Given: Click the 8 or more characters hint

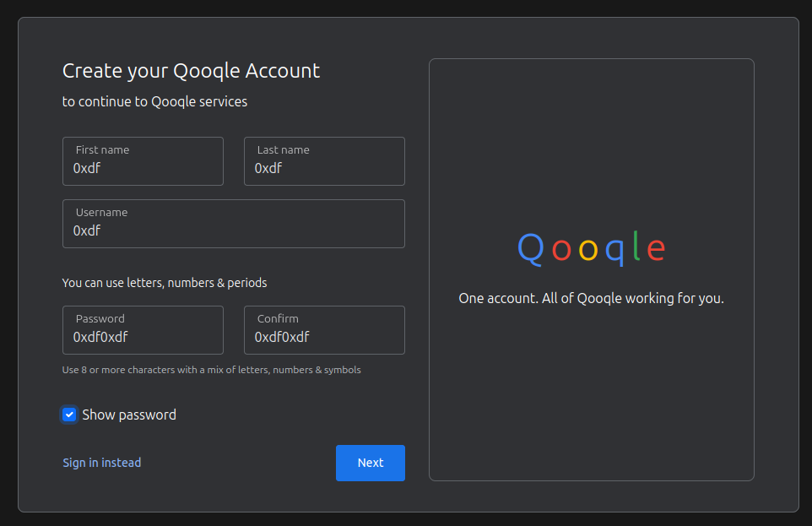Looking at the screenshot, I should pyautogui.click(x=211, y=370).
